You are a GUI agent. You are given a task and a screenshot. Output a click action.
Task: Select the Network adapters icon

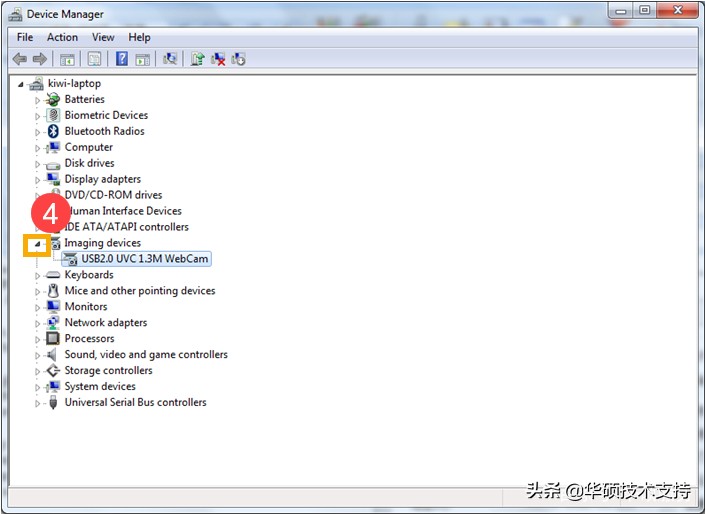click(x=53, y=322)
